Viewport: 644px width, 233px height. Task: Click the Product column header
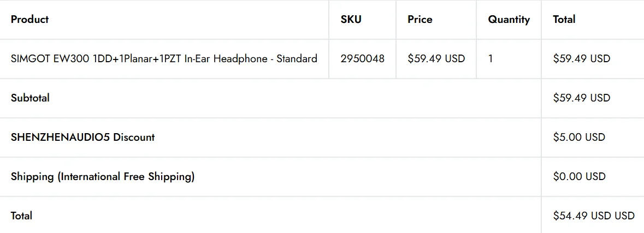(x=29, y=20)
